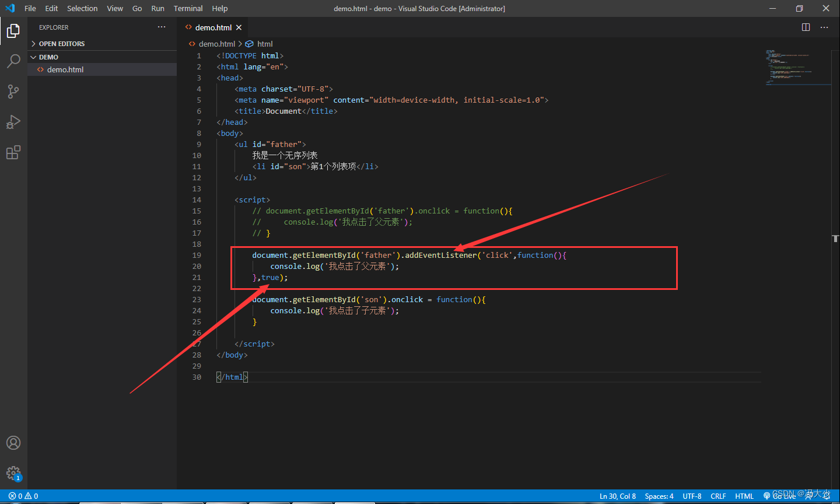
Task: Click the closing </html> tag on line 30
Action: (x=232, y=377)
